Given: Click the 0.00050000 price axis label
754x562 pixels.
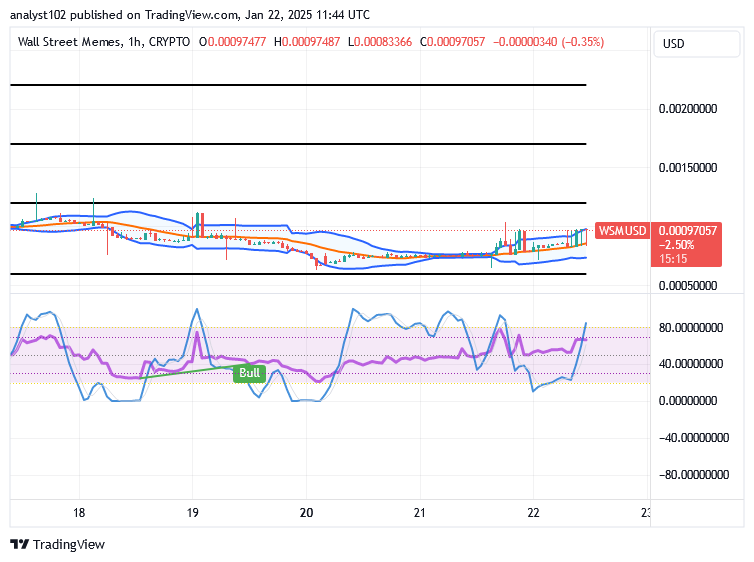Looking at the screenshot, I should point(688,286).
